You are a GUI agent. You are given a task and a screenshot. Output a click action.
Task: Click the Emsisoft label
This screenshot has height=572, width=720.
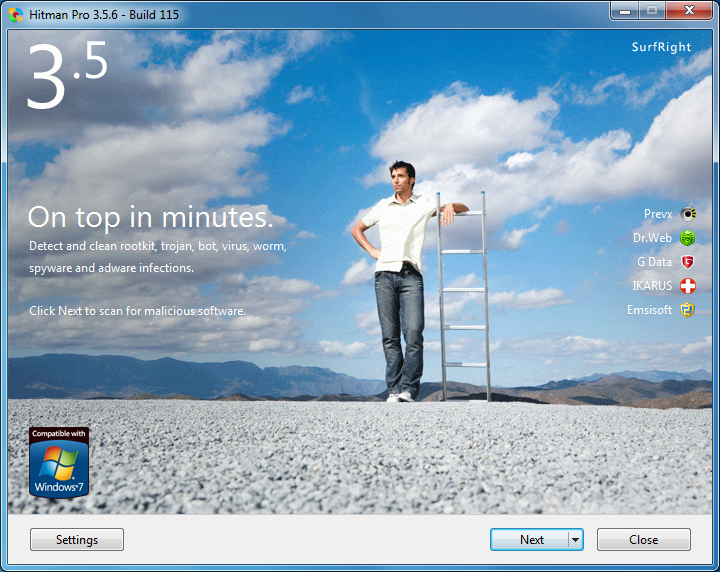pyautogui.click(x=649, y=310)
